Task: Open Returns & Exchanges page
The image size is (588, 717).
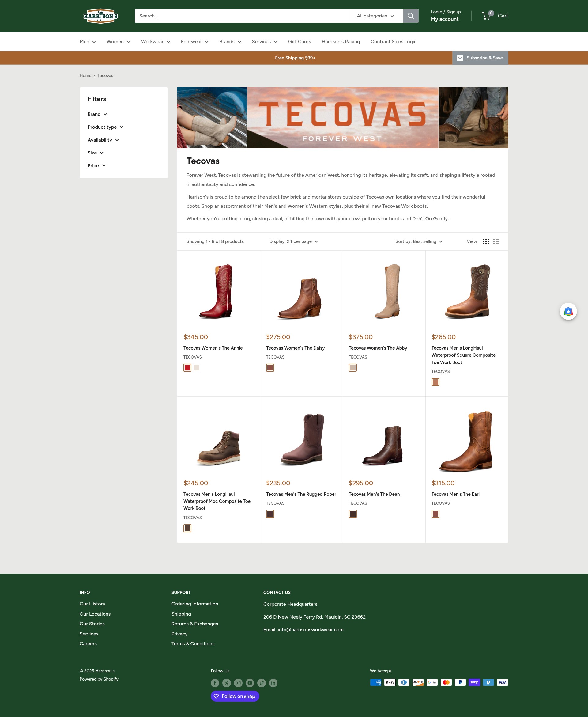Action: pyautogui.click(x=194, y=624)
